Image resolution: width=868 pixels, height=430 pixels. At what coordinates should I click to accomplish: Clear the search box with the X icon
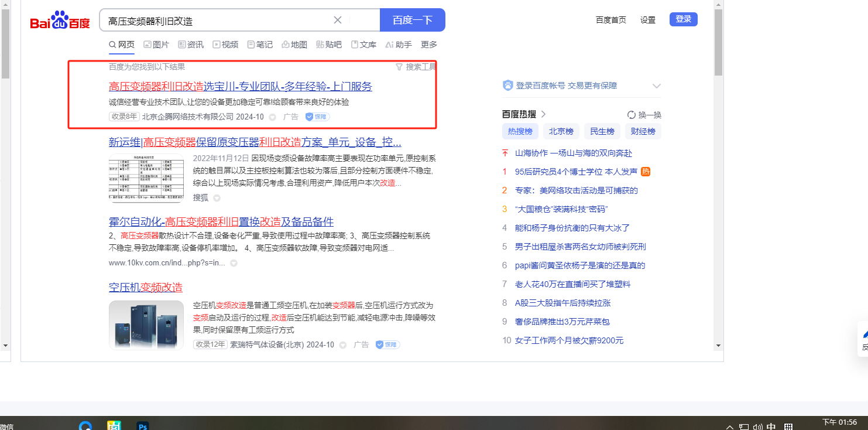[x=338, y=20]
